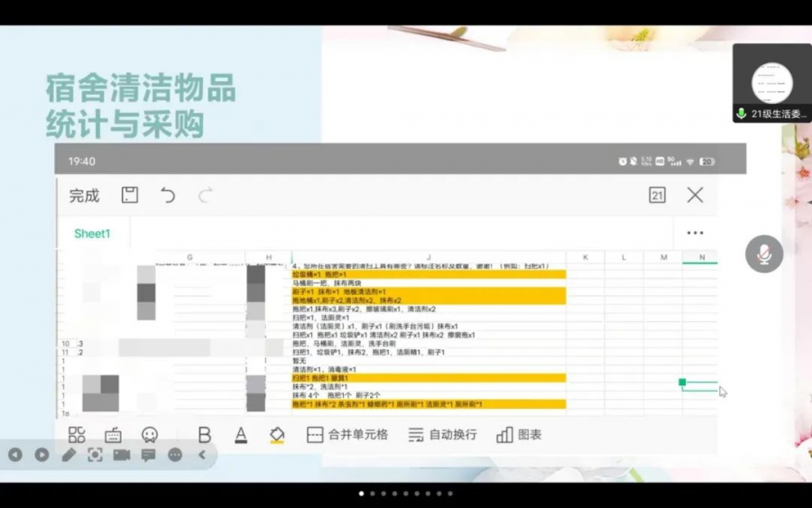Screen dimensions: 812x508
Task: Click the save icon next to 完成
Action: point(130,195)
